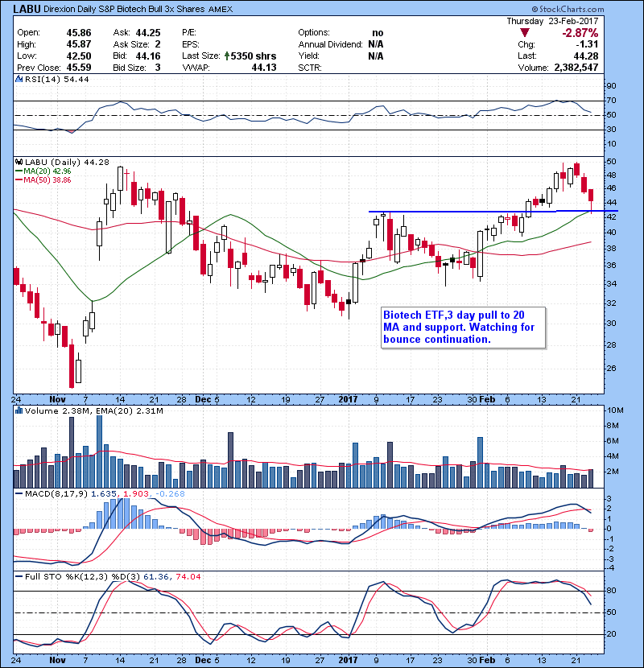The height and width of the screenshot is (668, 644).
Task: Click the Volume value 2,382,547
Action: pos(576,68)
